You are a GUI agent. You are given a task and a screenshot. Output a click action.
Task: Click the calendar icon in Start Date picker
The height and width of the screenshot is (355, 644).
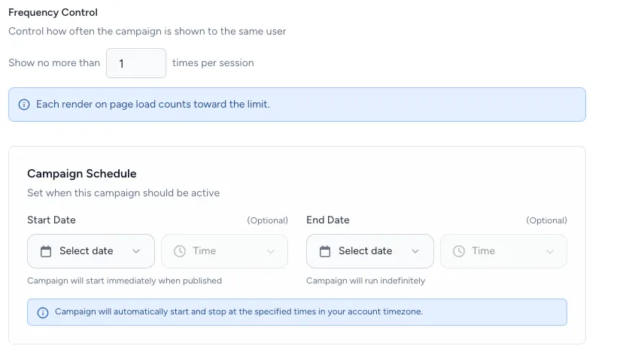(46, 251)
